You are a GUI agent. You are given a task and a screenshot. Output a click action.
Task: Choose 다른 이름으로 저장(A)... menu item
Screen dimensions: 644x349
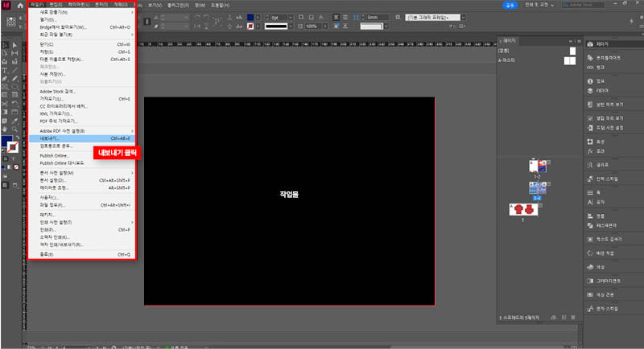coord(82,60)
